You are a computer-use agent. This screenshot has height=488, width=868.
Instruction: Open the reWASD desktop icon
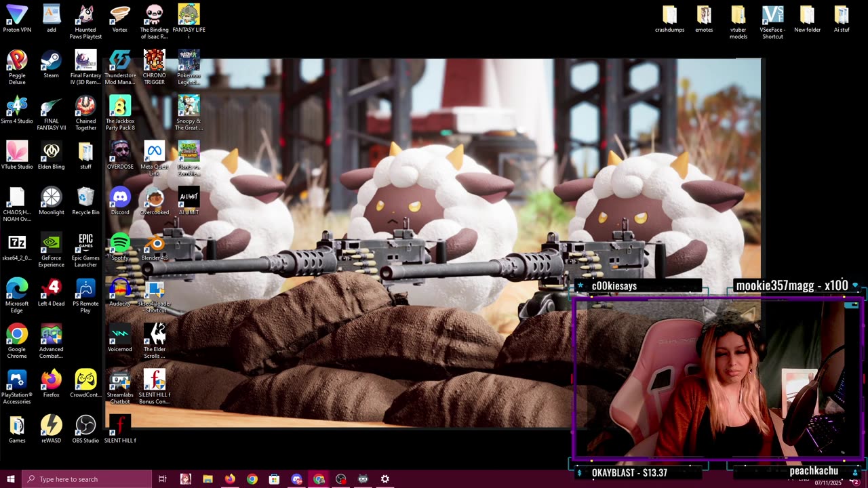tap(52, 430)
